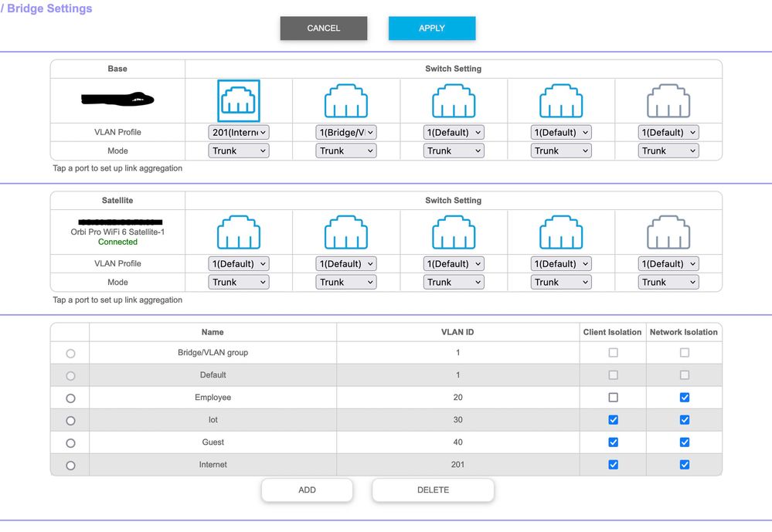Click the CANCEL button
Screen dimensions: 772x532
[323, 28]
